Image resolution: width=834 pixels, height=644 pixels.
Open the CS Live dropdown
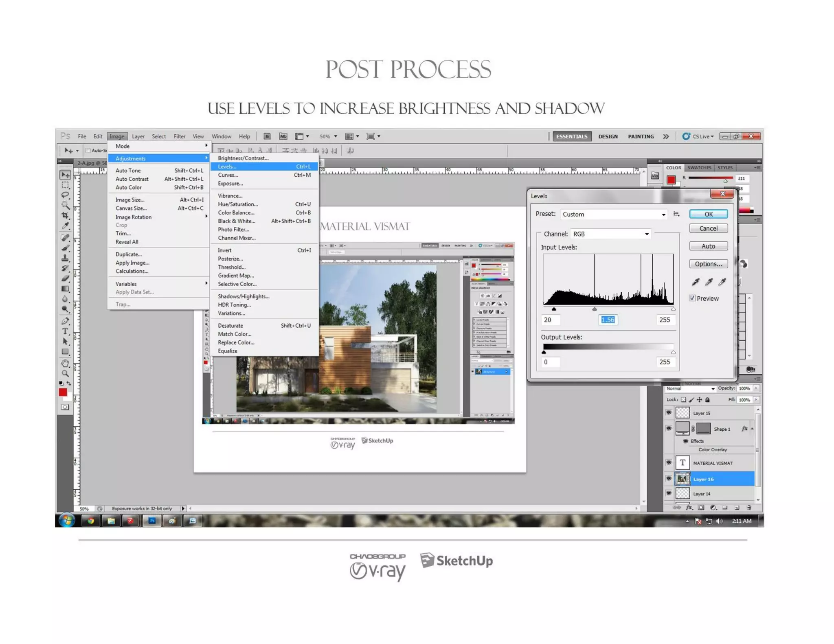pos(698,136)
